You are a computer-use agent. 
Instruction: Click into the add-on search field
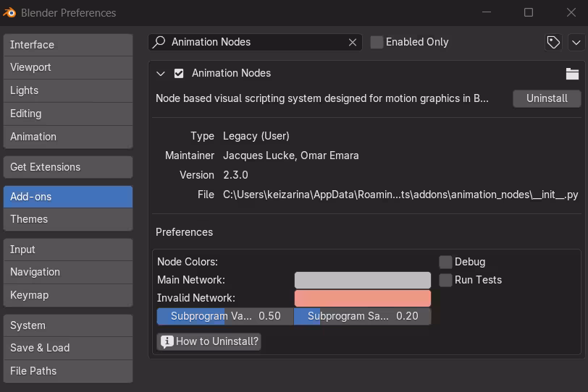tap(255, 42)
